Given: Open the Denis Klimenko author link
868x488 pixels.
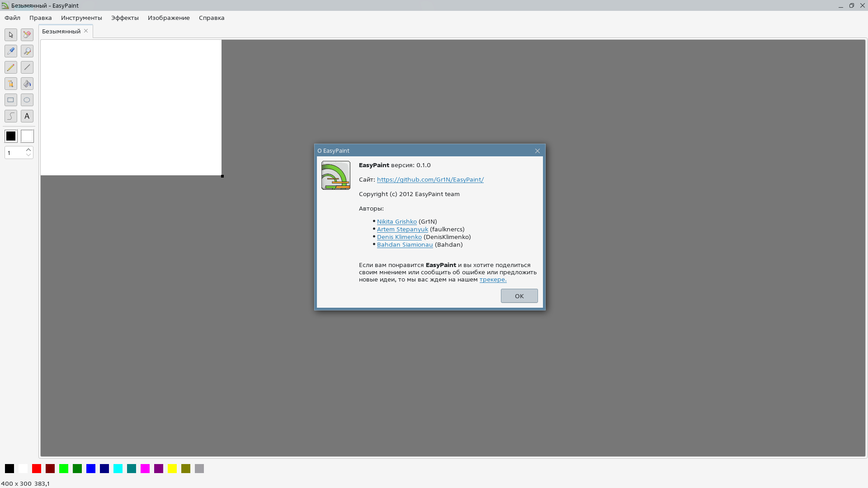Looking at the screenshot, I should 399,237.
